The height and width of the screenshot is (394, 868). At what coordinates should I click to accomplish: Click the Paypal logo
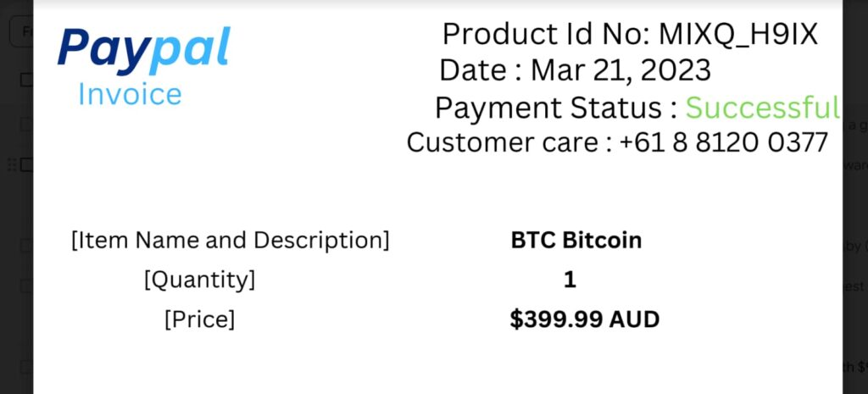point(144,48)
